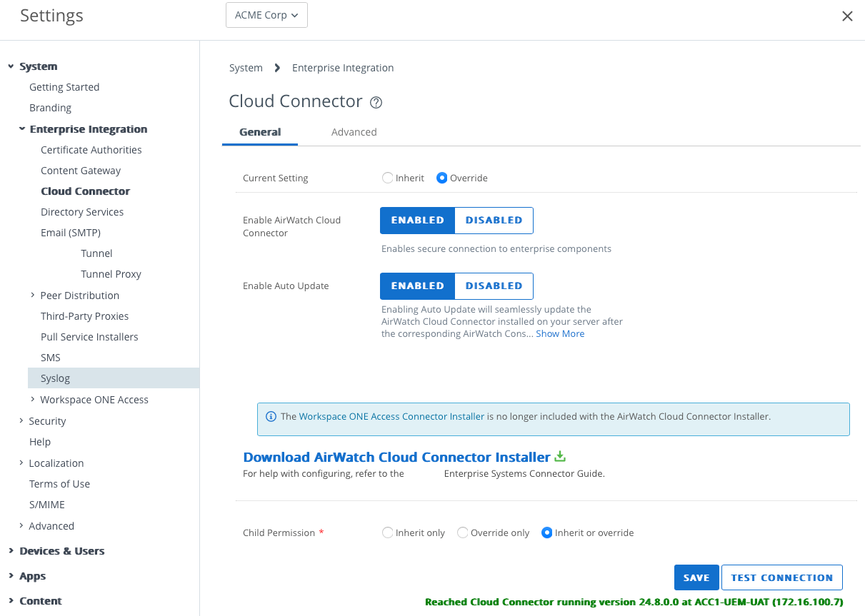This screenshot has height=616, width=865.
Task: Collapse the Enterprise Integration section
Action: coord(21,129)
